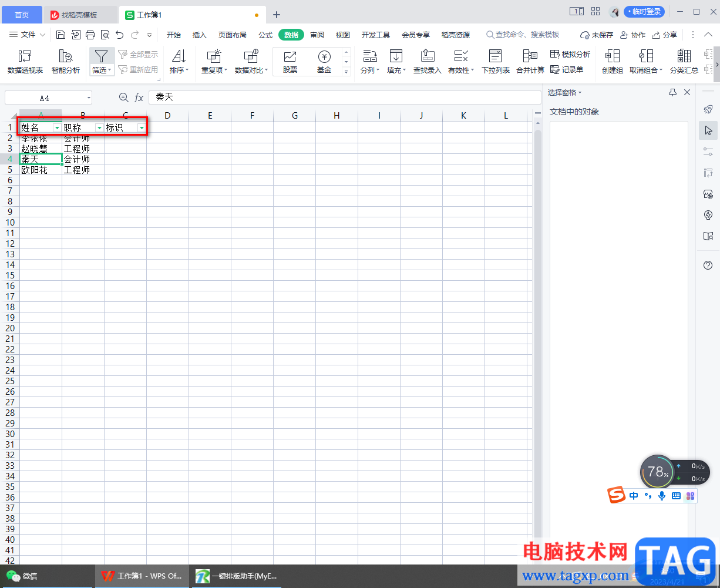Open the 开发工具 tab
Viewport: 720px width, 588px height.
[x=376, y=35]
